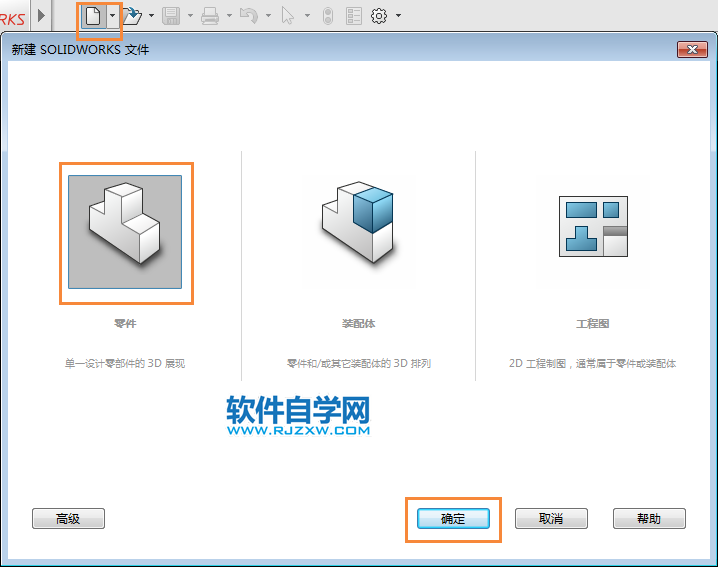Click the 取消 cancel button
The image size is (718, 567).
coord(551,518)
